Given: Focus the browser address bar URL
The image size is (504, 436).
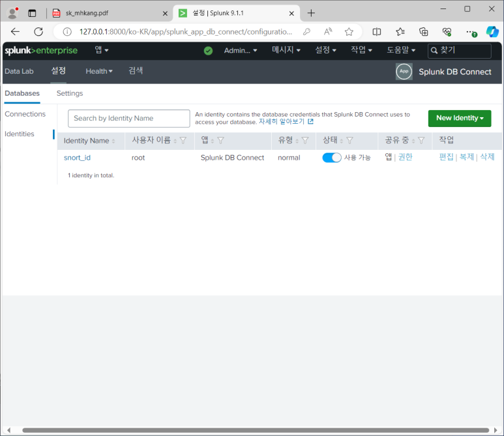Looking at the screenshot, I should pos(186,32).
